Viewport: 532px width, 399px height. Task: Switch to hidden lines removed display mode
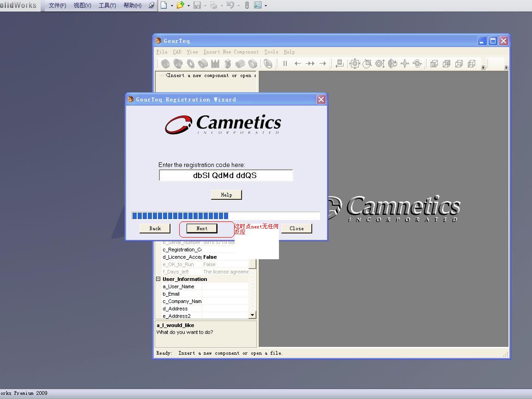[x=459, y=64]
